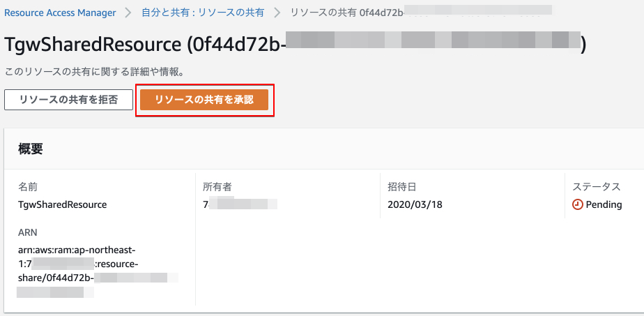Select the blurred owner account ID
644x316 pixels.
240,204
